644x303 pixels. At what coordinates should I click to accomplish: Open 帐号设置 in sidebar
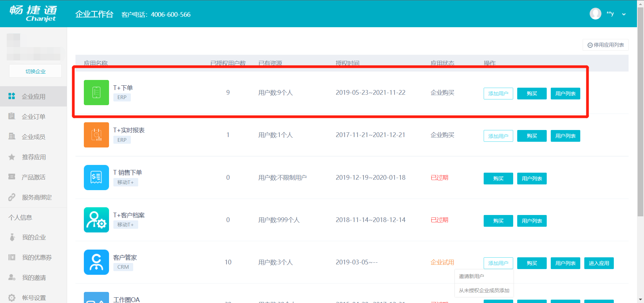[34, 298]
